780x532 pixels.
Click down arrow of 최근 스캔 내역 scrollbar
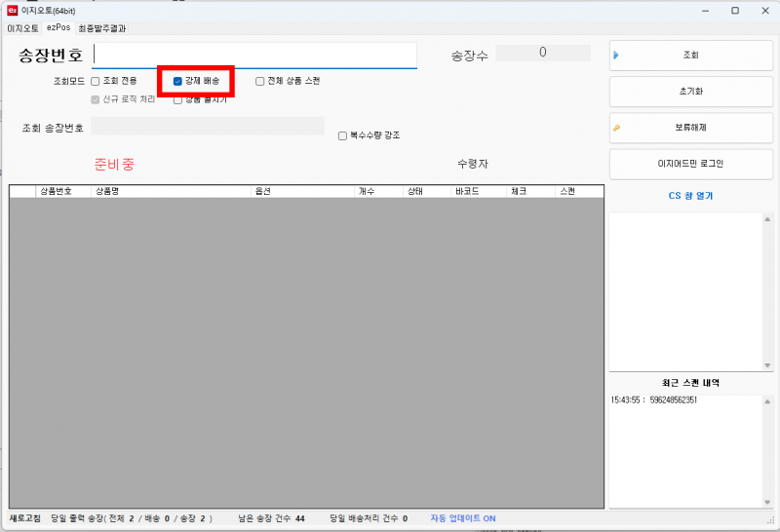pos(767,502)
